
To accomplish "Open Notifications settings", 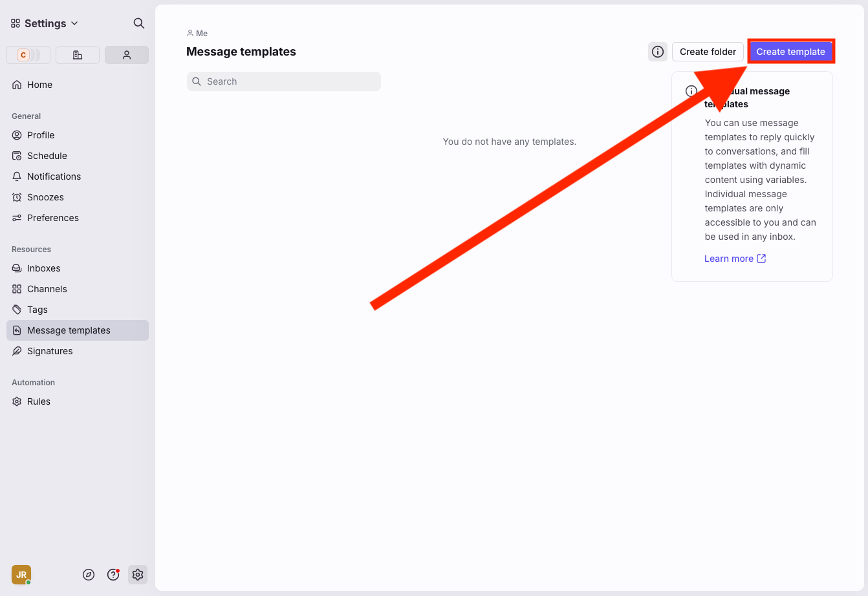I will [x=54, y=176].
